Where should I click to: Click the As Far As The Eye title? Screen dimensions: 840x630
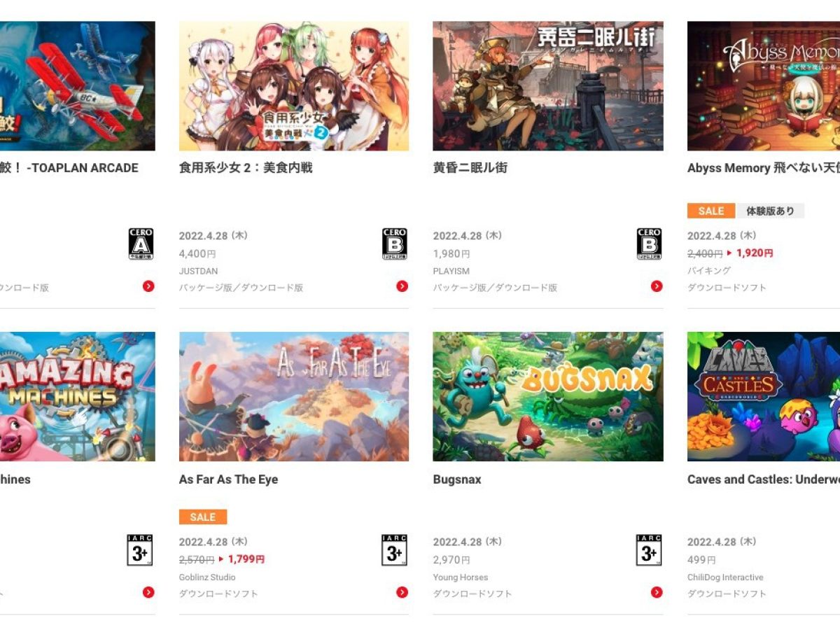pos(228,479)
